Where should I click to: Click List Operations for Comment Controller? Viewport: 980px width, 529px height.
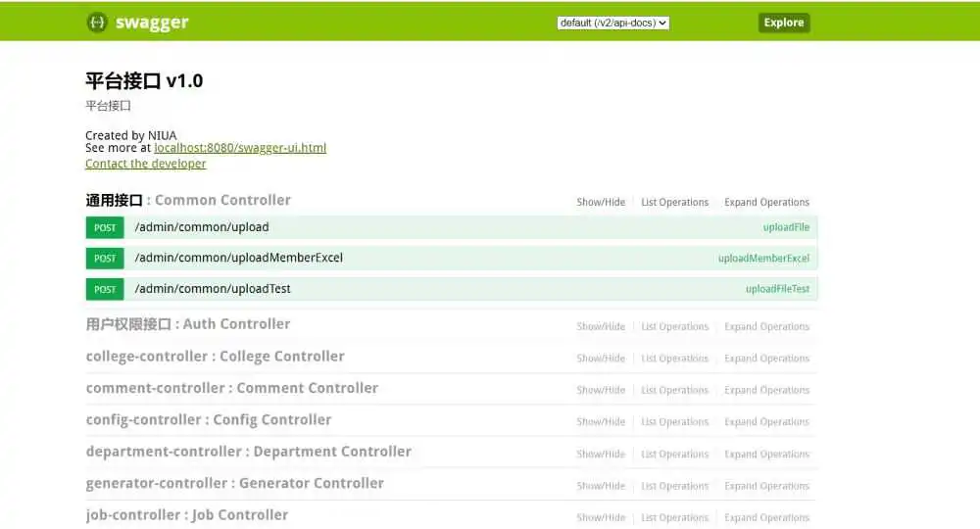pyautogui.click(x=675, y=390)
